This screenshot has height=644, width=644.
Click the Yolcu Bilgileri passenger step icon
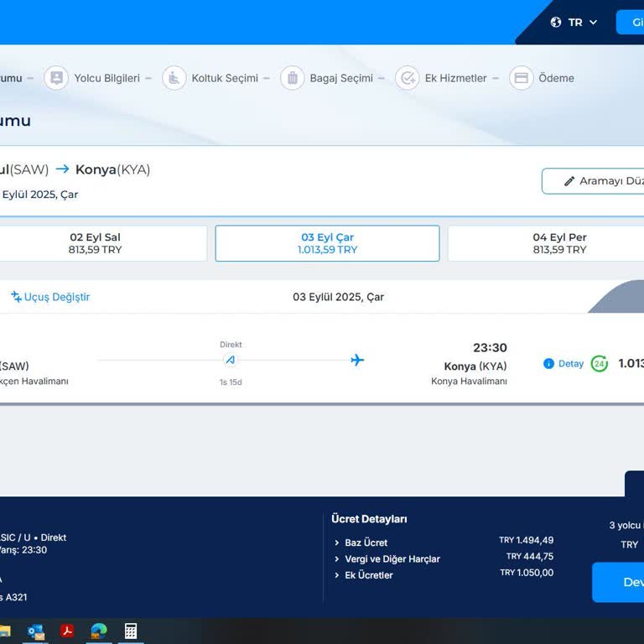click(x=56, y=78)
